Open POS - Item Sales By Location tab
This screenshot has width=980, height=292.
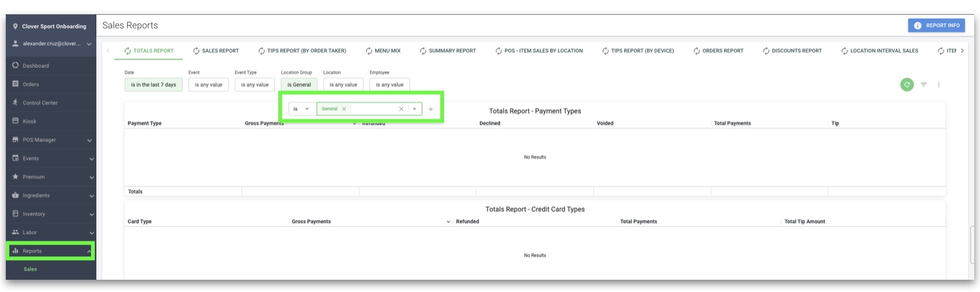pos(539,50)
